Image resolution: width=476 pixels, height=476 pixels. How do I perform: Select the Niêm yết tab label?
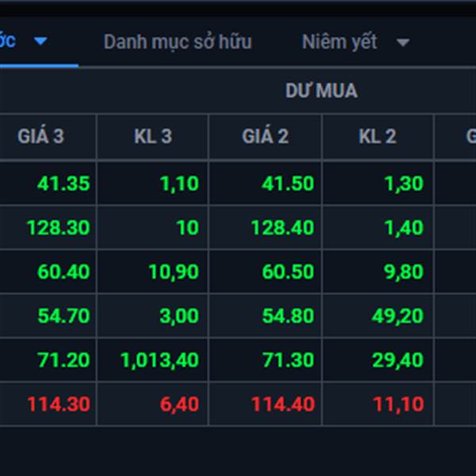pos(340,42)
